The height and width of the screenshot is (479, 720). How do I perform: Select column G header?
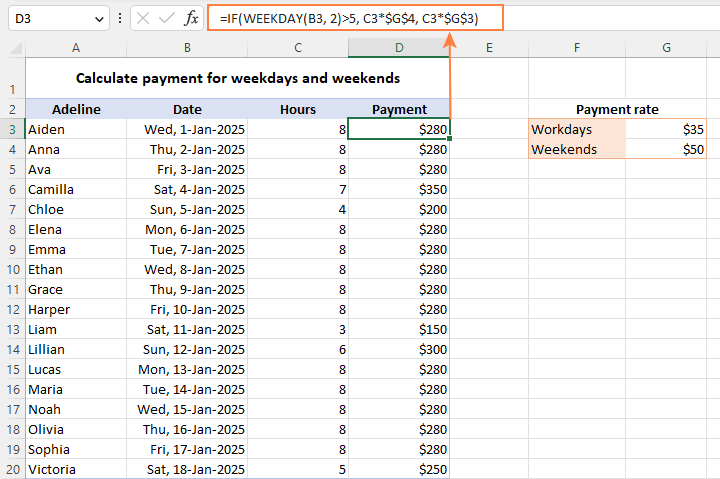click(x=666, y=48)
